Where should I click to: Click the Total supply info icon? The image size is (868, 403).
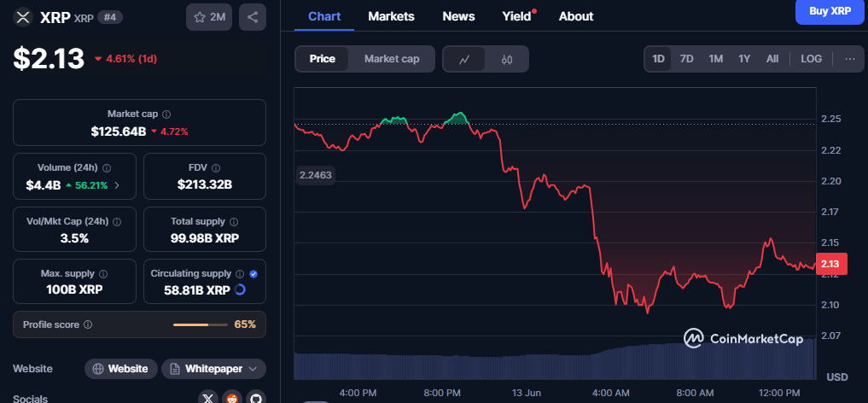pyautogui.click(x=234, y=221)
